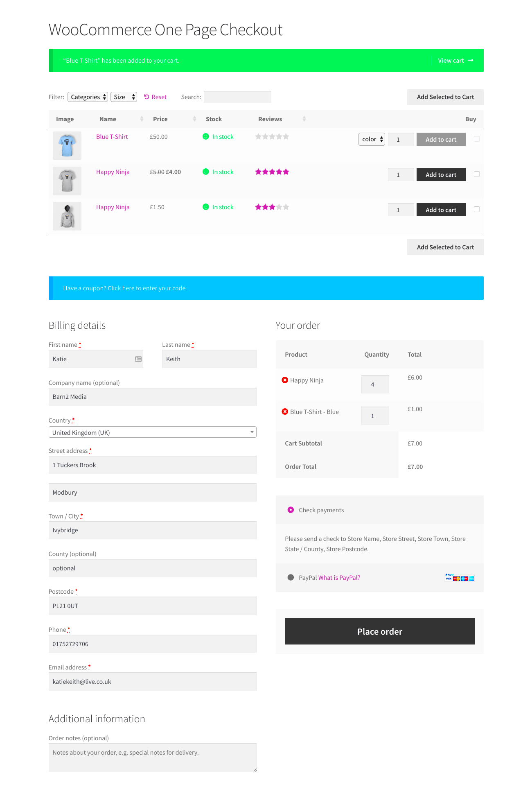Click the Postcode field with PL21 0UT
Screen dimensions: 532x796
(x=152, y=606)
